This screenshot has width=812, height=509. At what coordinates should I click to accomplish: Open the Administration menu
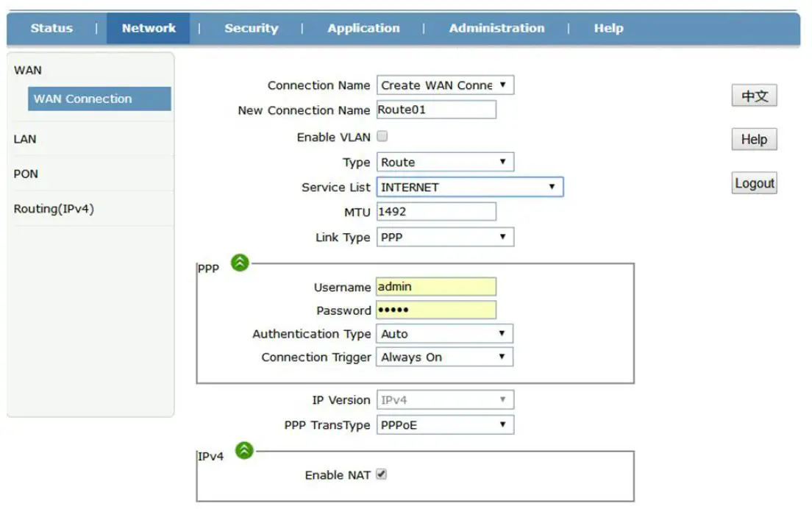(x=496, y=28)
